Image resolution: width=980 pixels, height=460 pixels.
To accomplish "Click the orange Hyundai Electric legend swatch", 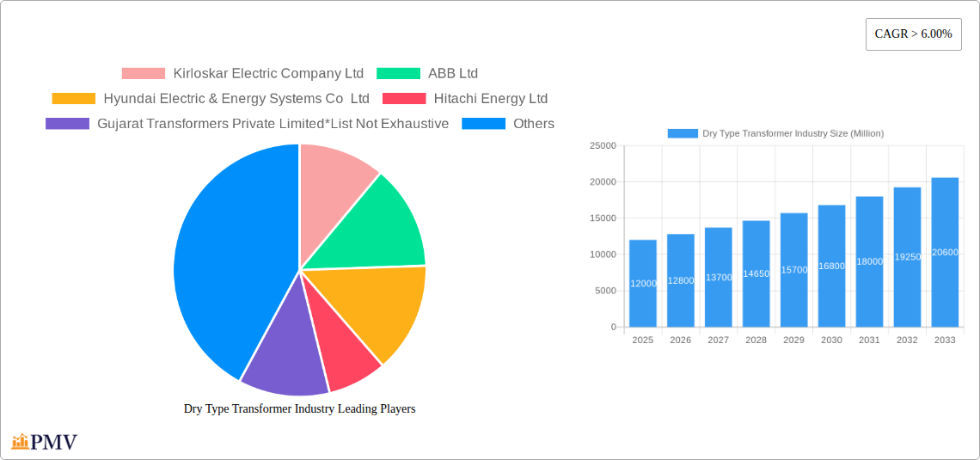I will 74,98.
